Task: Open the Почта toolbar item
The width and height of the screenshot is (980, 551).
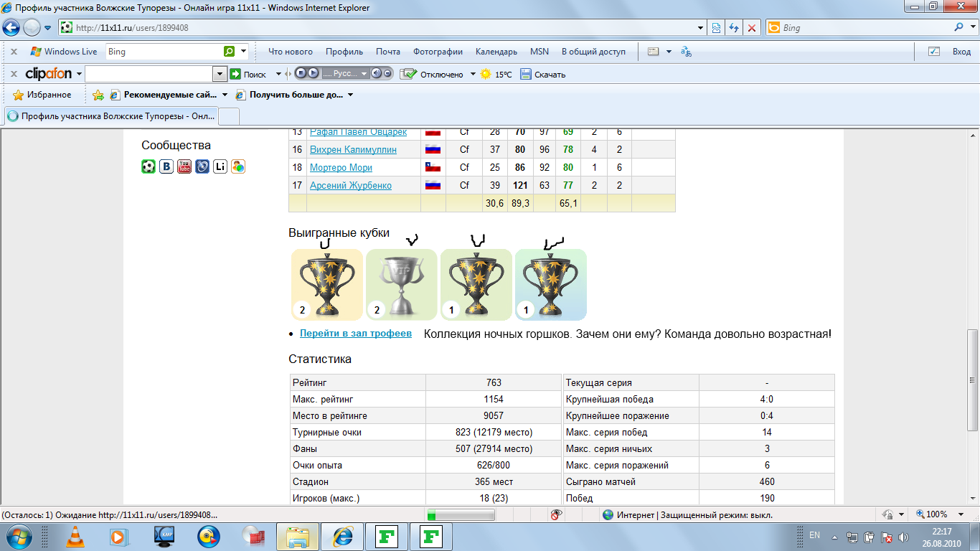Action: click(387, 52)
